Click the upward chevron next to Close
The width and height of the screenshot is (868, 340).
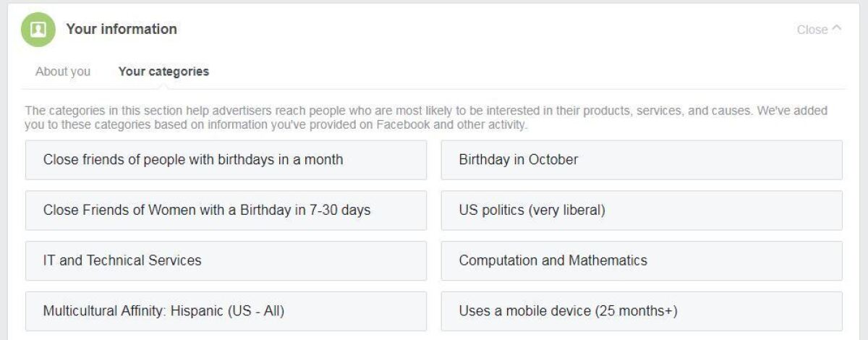pos(837,29)
